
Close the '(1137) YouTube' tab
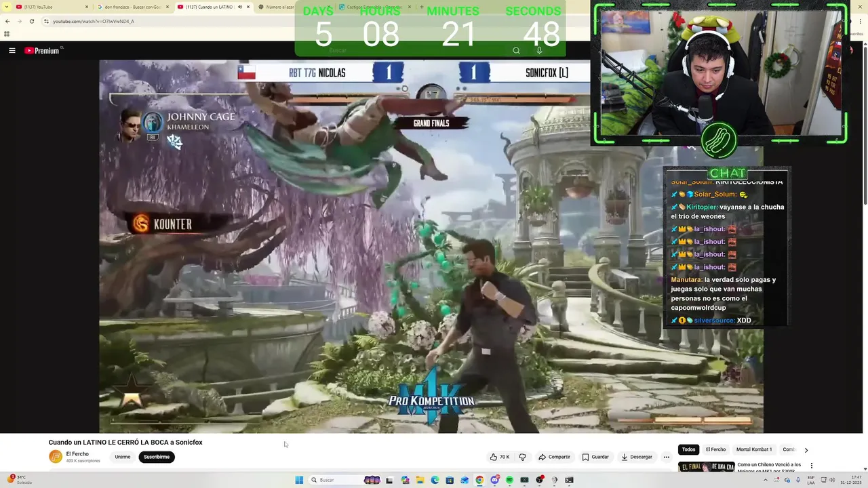[x=87, y=7]
